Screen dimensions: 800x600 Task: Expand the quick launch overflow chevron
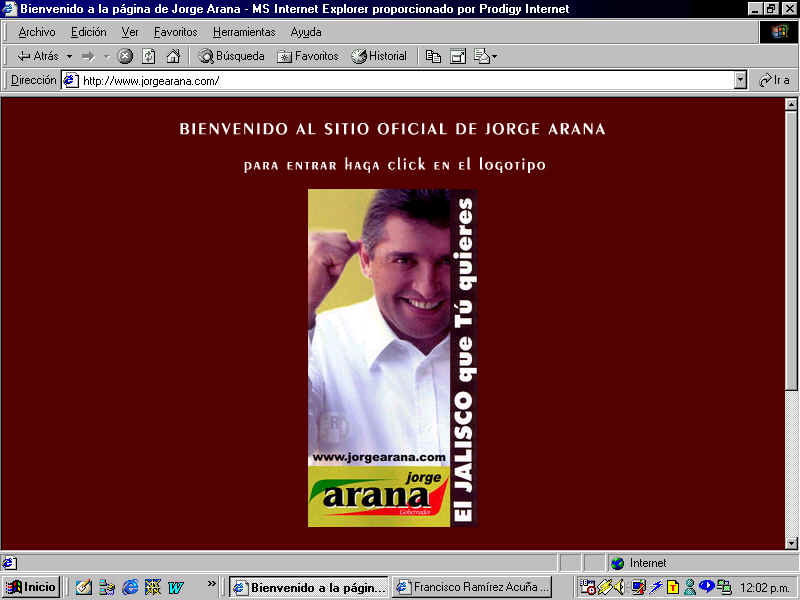coord(212,584)
